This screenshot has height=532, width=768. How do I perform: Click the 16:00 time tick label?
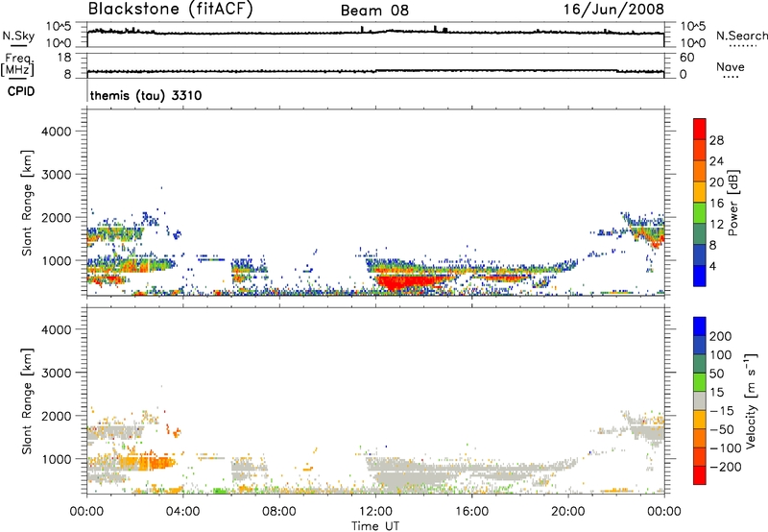(x=471, y=512)
